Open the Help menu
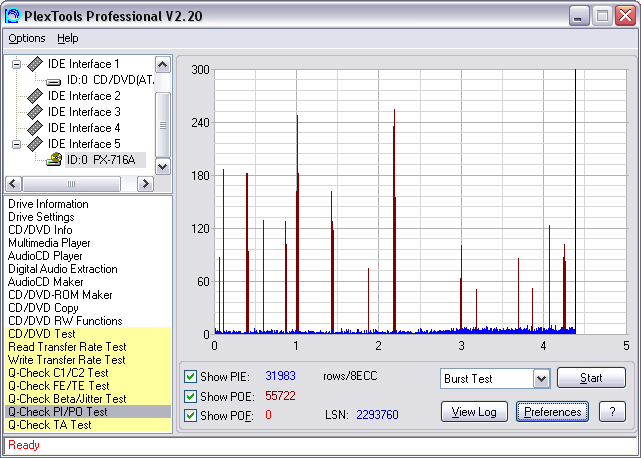This screenshot has width=641, height=458. pyautogui.click(x=67, y=38)
